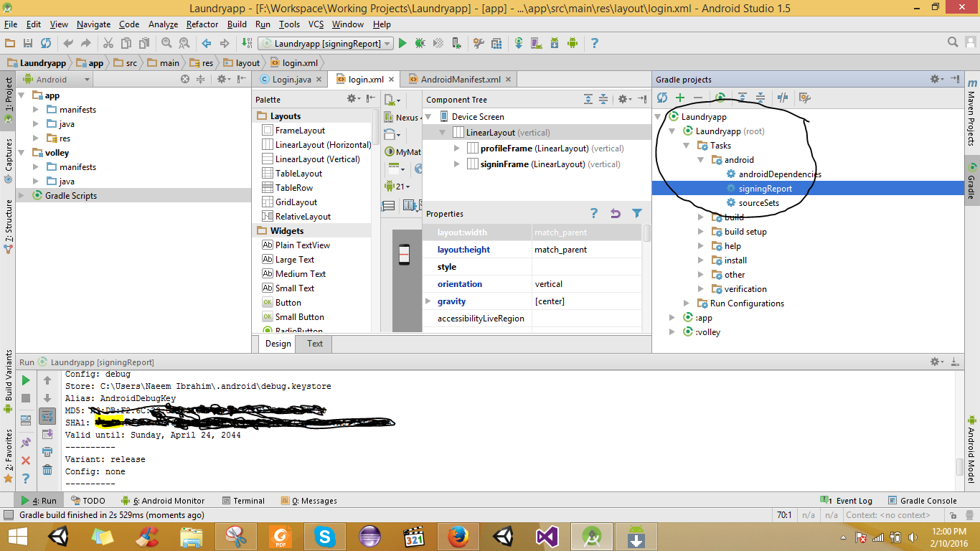Click the stop square in the Run panel
Image resolution: width=980 pixels, height=551 pixels.
pyautogui.click(x=26, y=398)
